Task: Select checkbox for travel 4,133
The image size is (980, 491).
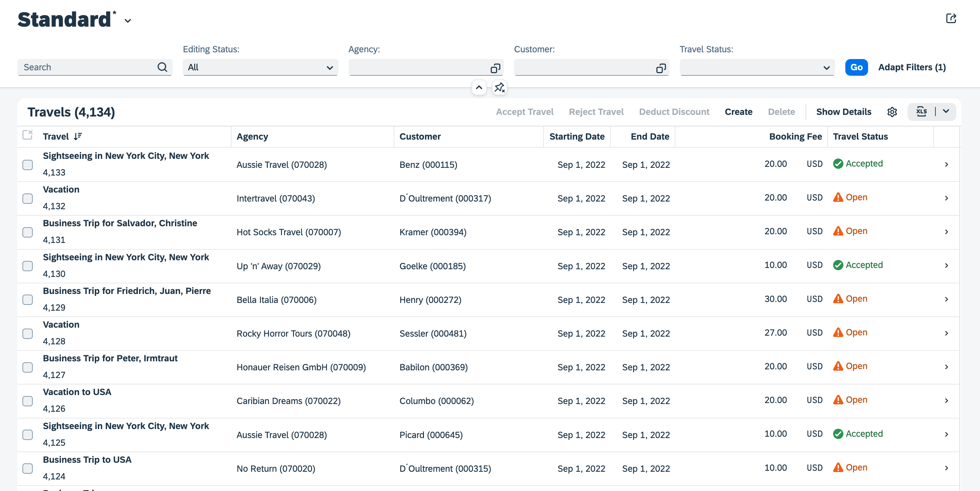Action: click(28, 165)
